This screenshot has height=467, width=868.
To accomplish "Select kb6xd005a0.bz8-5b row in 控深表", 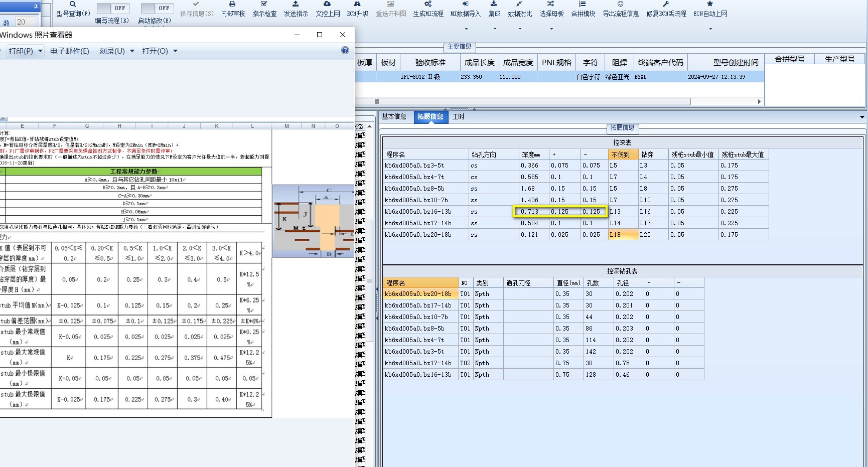I will click(x=575, y=189).
